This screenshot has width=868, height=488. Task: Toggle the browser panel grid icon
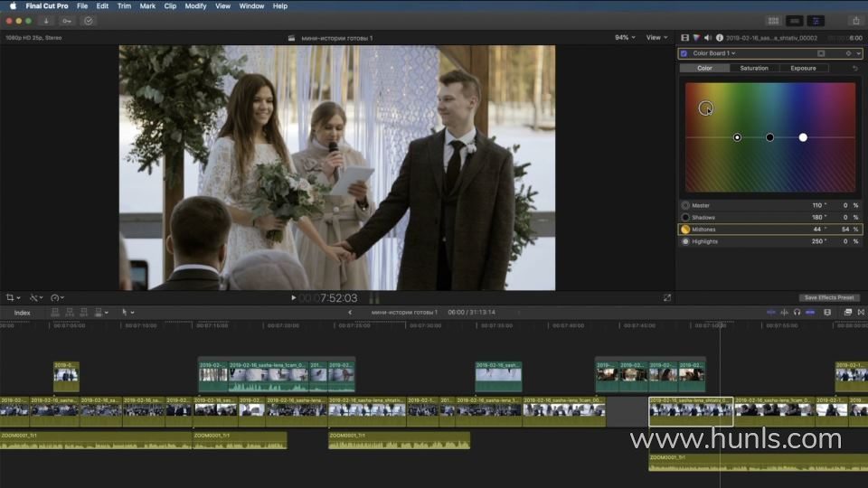[773, 21]
